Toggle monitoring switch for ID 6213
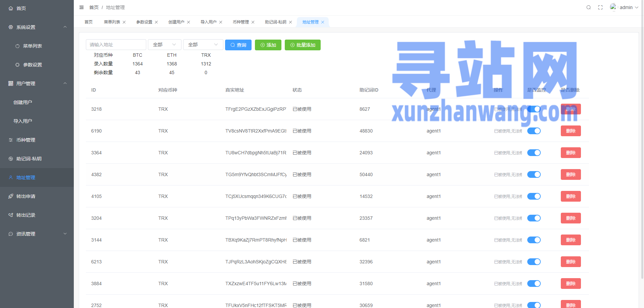 [x=534, y=262]
